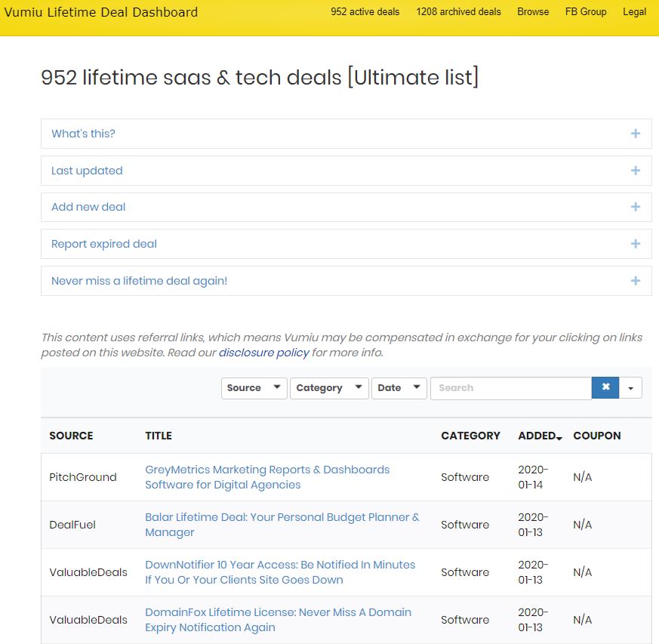Expand the Add new deal section title

point(88,207)
